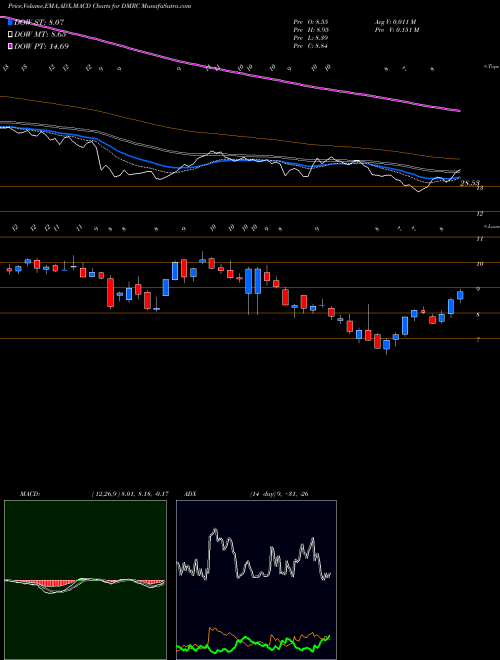Image resolution: width=500 pixels, height=660 pixels.
Task: Click the 'Pre V: 0.151 M' volume text
Action: [x=396, y=30]
